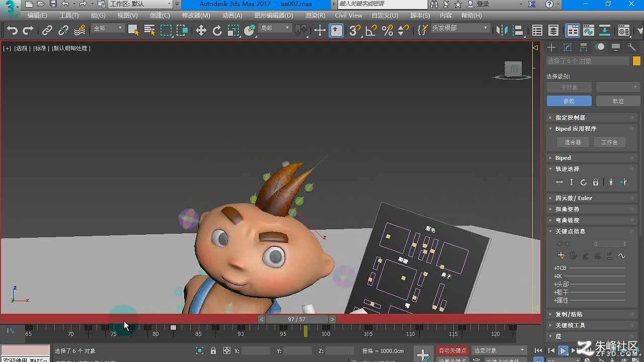Toggle Percent Snap
The height and width of the screenshot is (362, 644).
coord(387,31)
